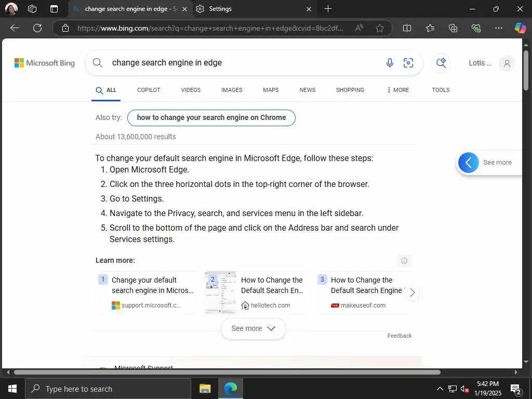Image resolution: width=532 pixels, height=399 pixels.
Task: Open the Edge profile avatar
Action: click(x=11, y=9)
